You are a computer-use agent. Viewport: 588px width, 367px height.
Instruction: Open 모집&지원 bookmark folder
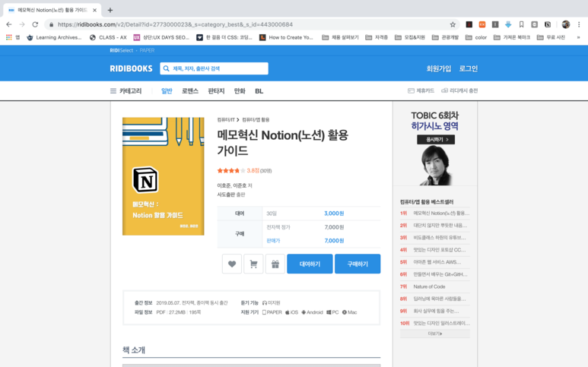tap(410, 37)
